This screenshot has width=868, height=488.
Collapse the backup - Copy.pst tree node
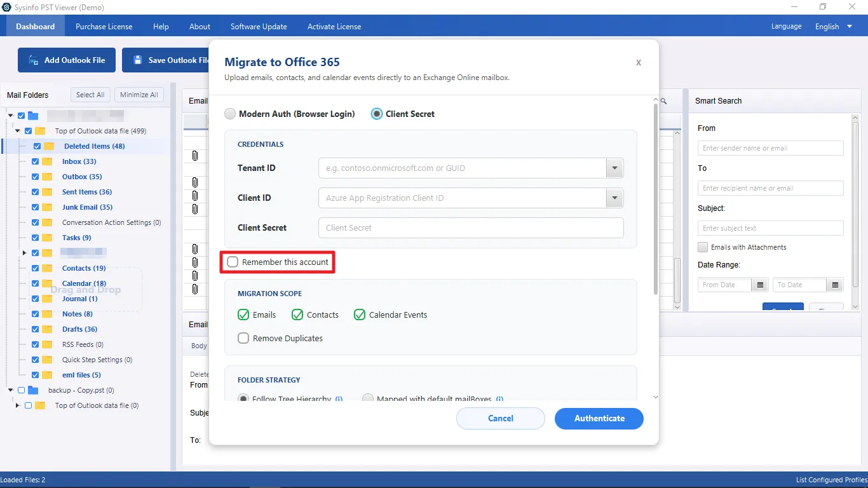tap(10, 390)
